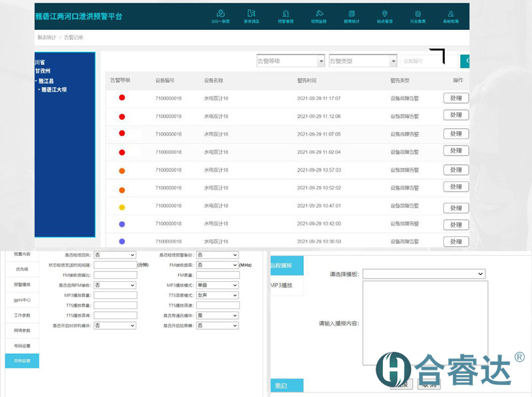This screenshot has width=532, height=397.
Task: Open the gprs中心 side tab
Action: point(23,299)
